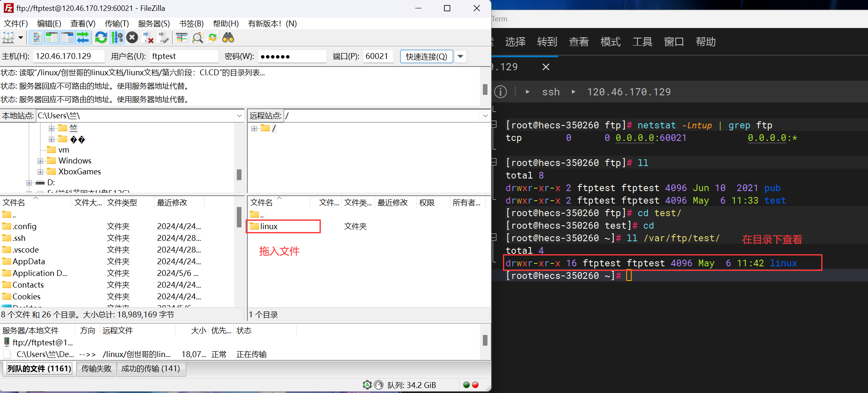868x393 pixels.
Task: Open the 服务器(S) menu
Action: point(154,23)
